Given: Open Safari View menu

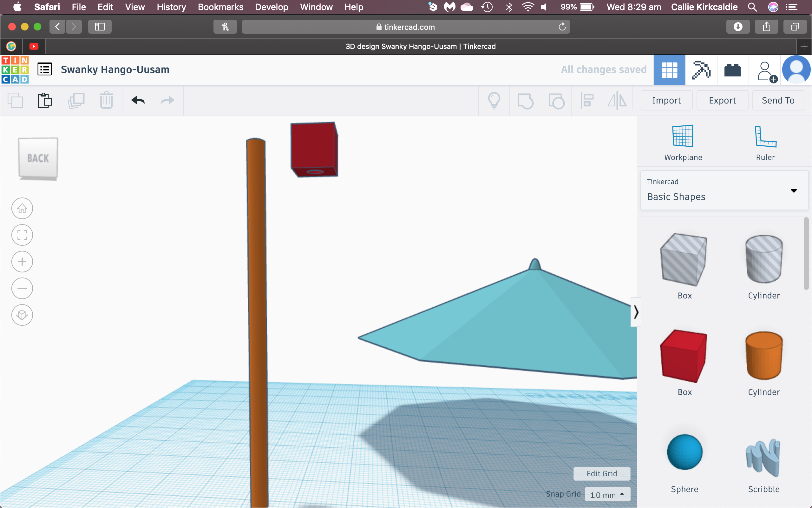Looking at the screenshot, I should click(134, 7).
